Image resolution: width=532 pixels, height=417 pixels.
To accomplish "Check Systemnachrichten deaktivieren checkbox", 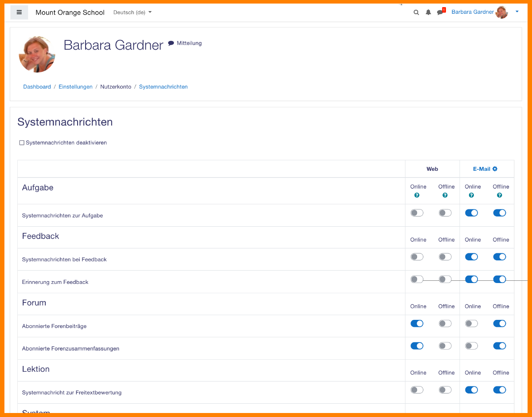I will (x=22, y=143).
